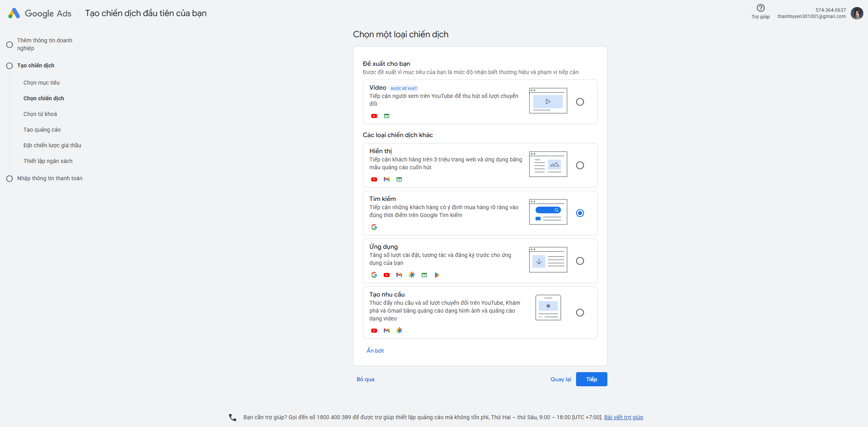868x427 pixels.
Task: Click YouTube icon in Hiển thị card
Action: click(x=374, y=179)
